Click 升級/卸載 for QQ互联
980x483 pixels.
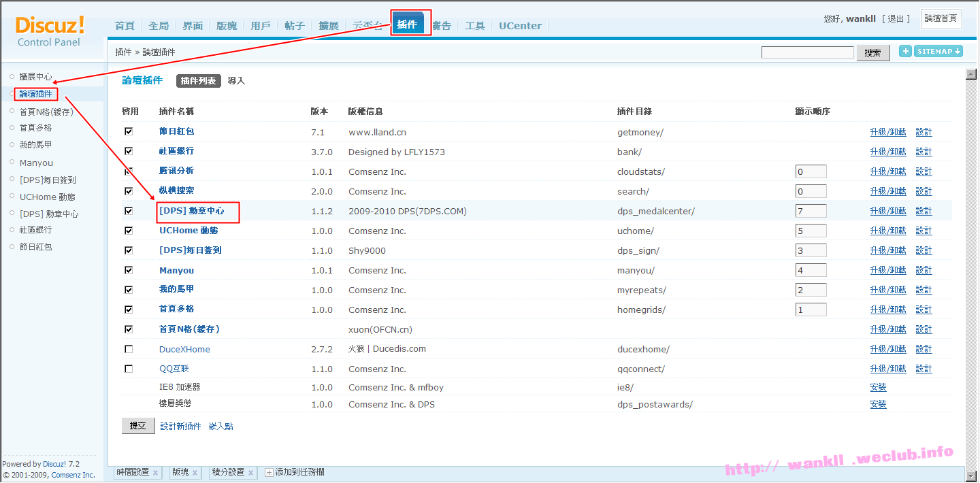[x=888, y=369]
